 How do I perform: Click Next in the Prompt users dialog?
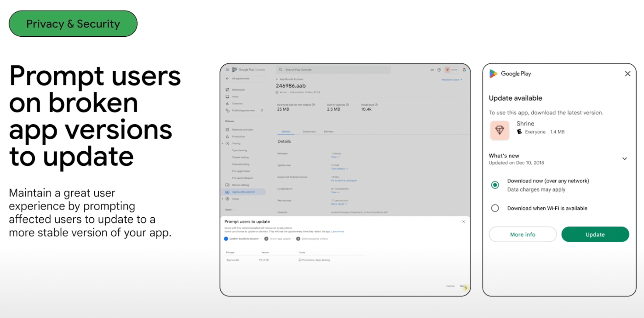pyautogui.click(x=463, y=286)
